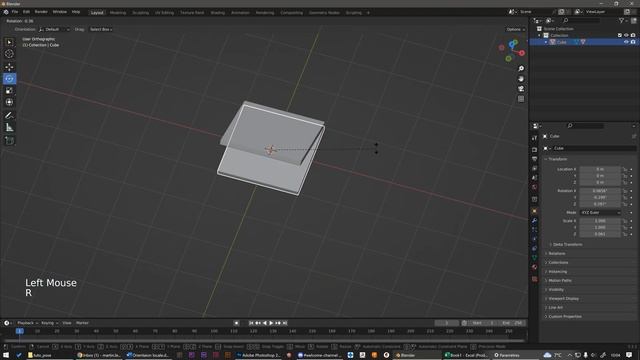Select the Measure tool
The height and width of the screenshot is (360, 640).
click(x=9, y=128)
